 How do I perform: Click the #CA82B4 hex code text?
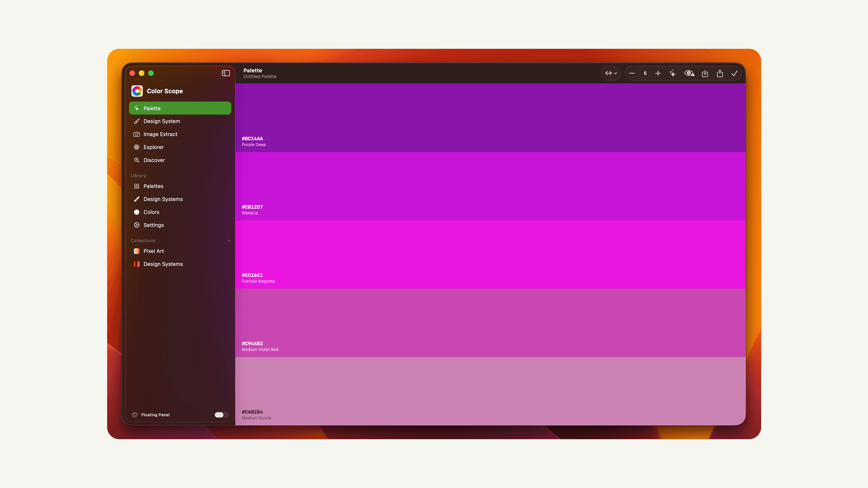click(252, 412)
